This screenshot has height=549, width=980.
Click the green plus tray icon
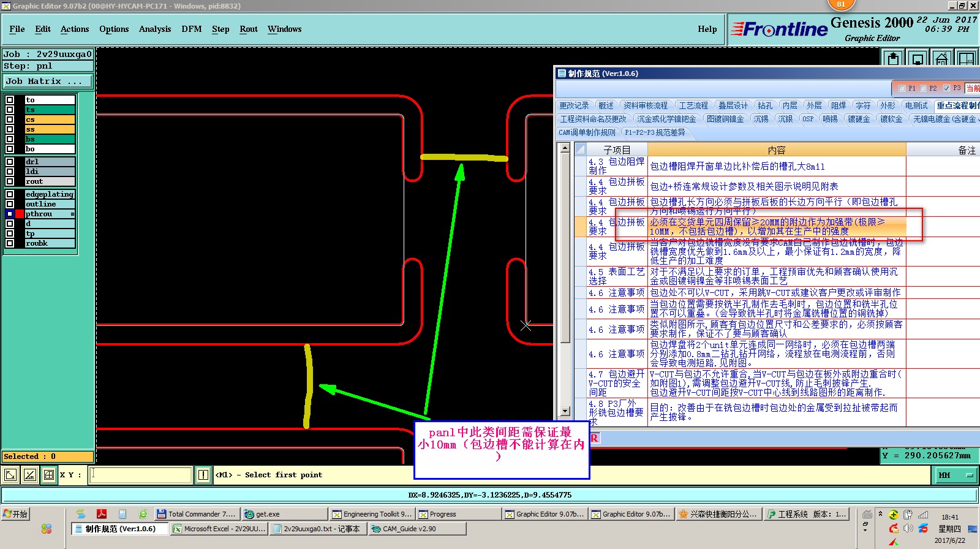[x=894, y=515]
